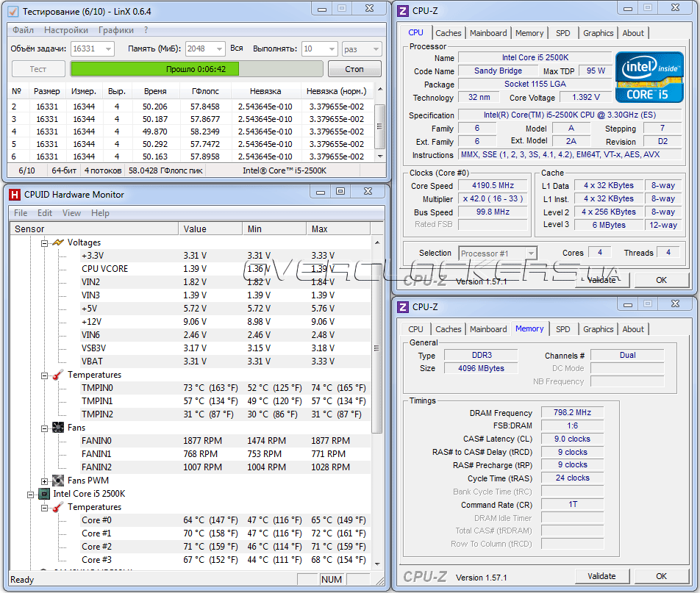
Task: Click the Тест button in LinX
Action: 38,69
